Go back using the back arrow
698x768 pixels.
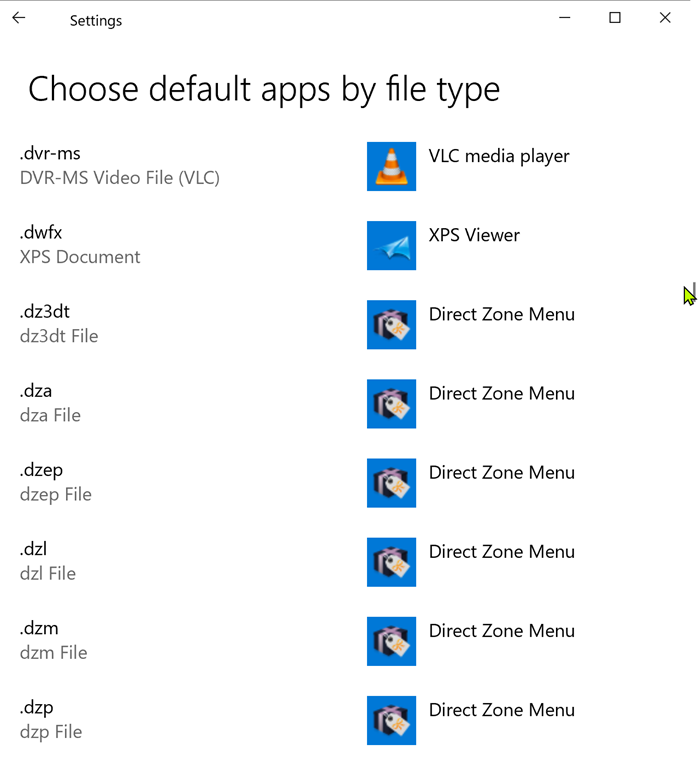(19, 18)
